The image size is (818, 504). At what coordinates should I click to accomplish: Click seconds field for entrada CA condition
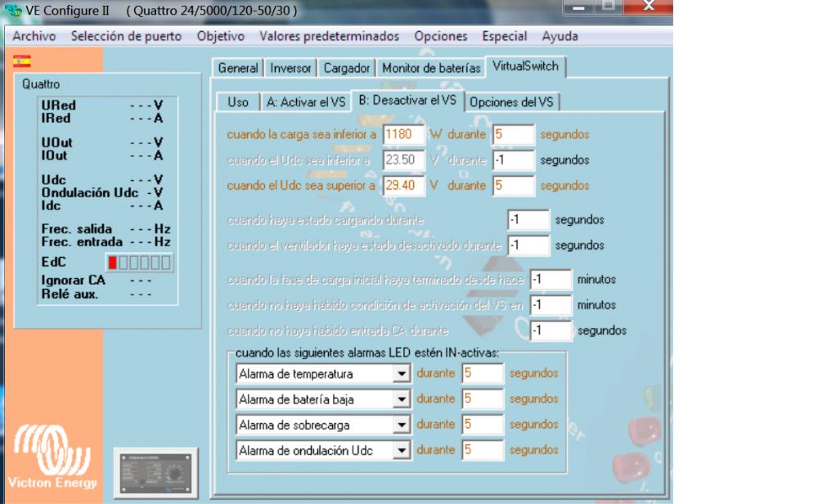click(551, 331)
